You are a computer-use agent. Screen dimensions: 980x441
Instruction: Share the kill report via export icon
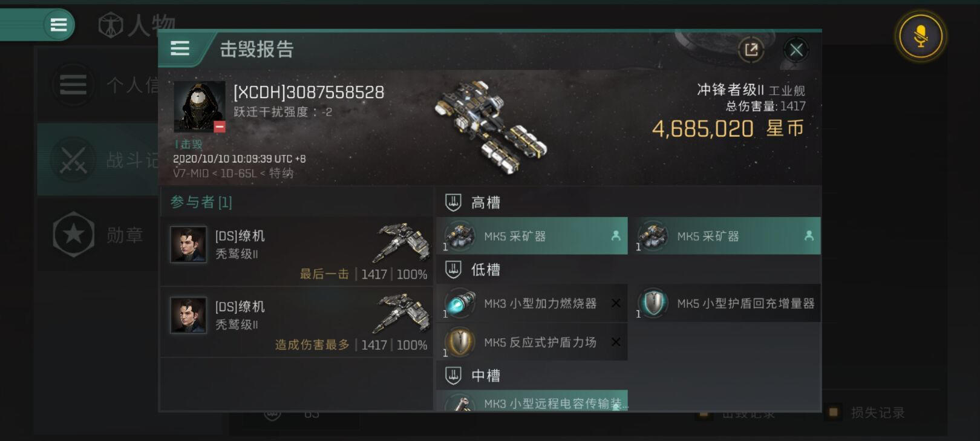751,50
